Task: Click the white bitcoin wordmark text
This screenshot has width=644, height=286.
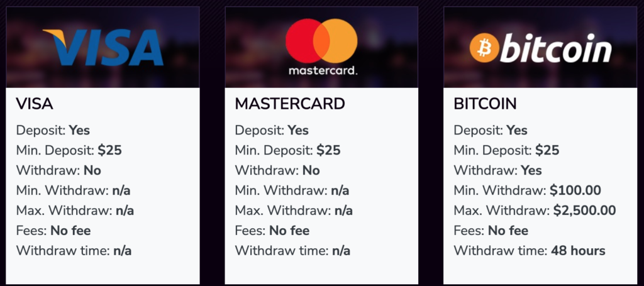Action: coord(556,48)
